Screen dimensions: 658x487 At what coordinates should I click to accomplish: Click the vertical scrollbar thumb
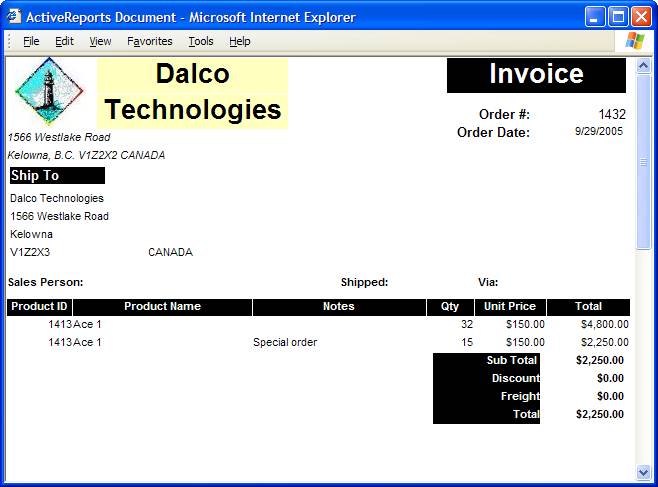pos(643,161)
